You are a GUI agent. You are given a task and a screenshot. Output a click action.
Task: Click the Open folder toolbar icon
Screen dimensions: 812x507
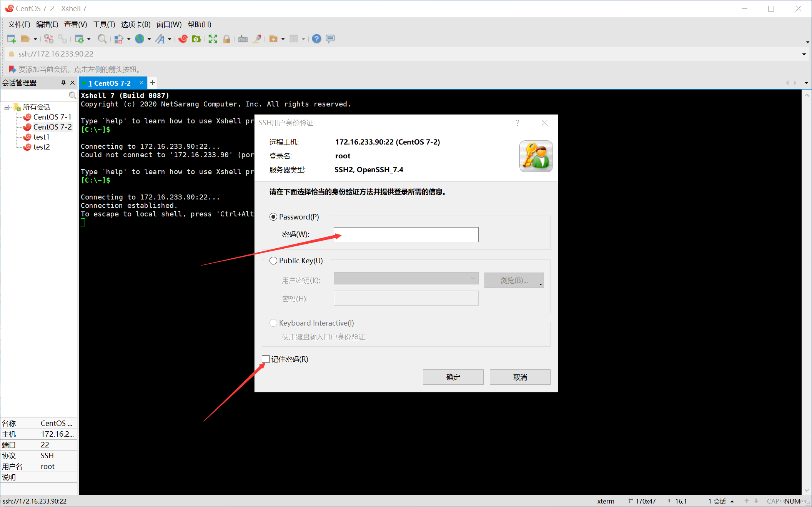coord(25,39)
